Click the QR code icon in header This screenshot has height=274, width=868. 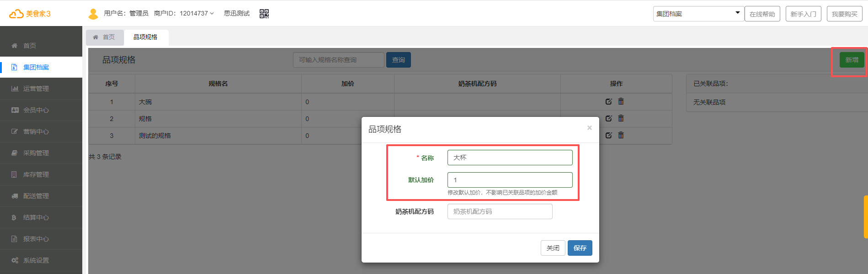264,14
